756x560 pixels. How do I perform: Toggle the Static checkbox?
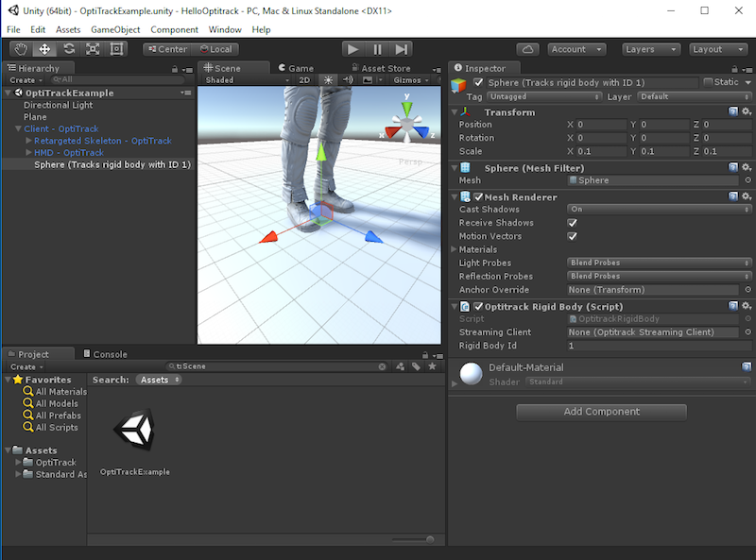click(x=708, y=82)
